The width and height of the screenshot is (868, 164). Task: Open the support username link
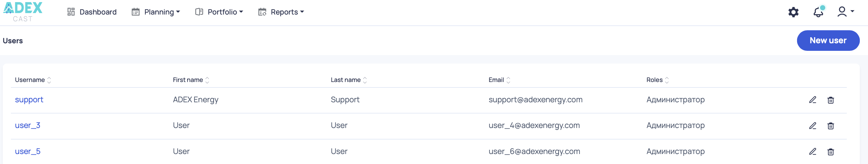29,100
